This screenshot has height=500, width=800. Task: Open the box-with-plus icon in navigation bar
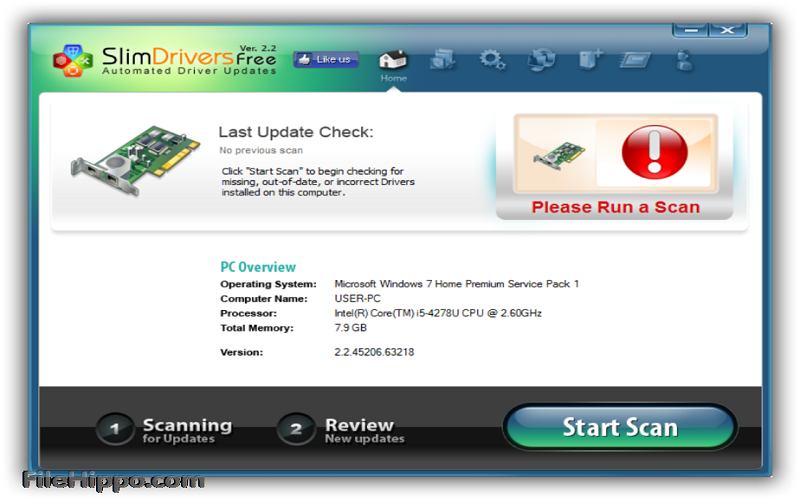point(591,59)
